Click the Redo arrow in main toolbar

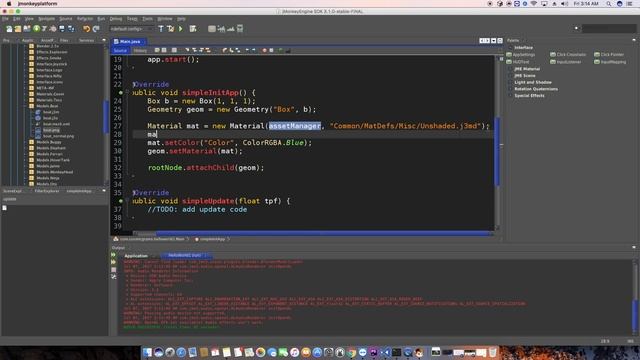[96, 29]
